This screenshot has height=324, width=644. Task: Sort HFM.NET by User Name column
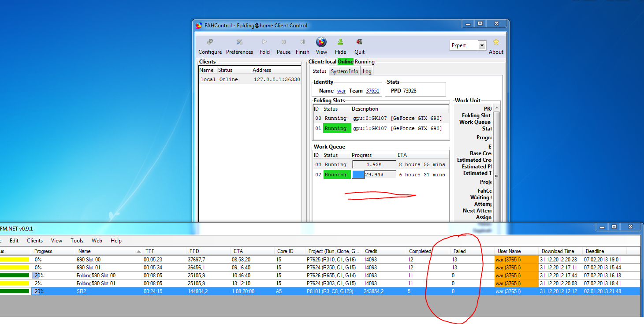517,251
